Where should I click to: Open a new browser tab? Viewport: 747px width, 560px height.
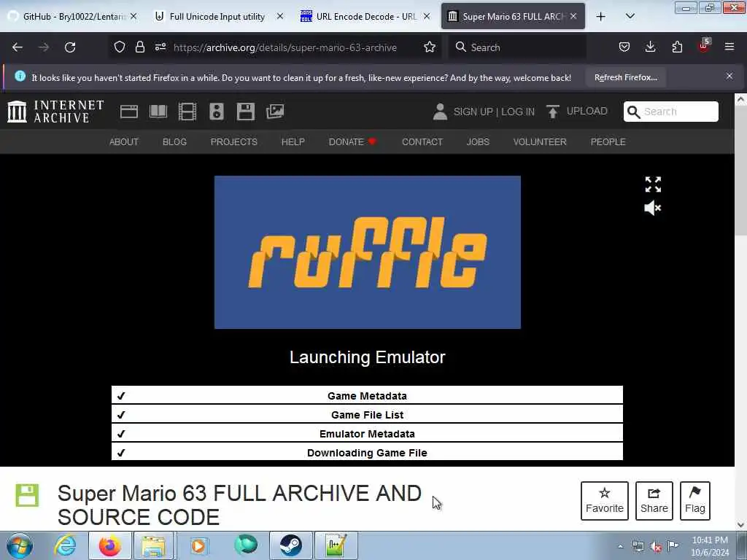click(x=601, y=17)
